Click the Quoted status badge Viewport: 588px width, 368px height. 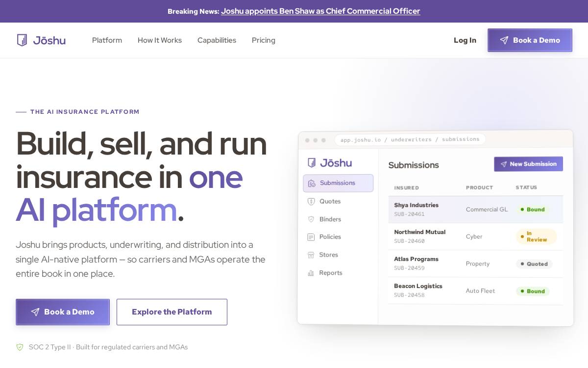534,264
